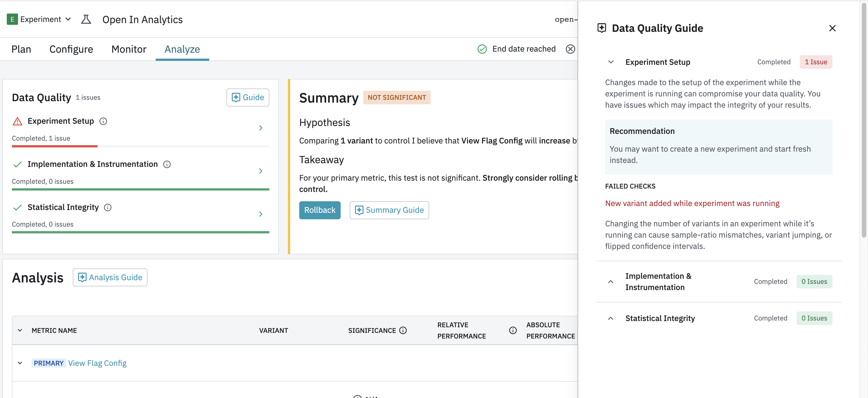Click the Rollback button
868x398 pixels.
320,210
